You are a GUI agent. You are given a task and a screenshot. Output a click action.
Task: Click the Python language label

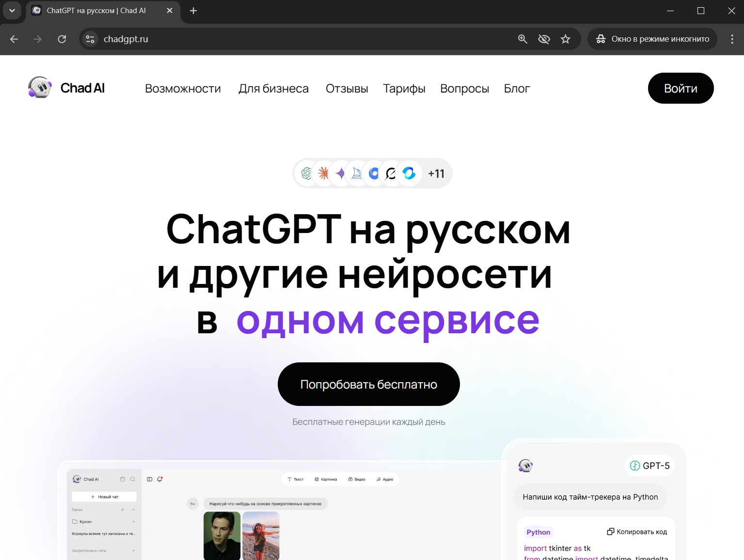coord(538,532)
